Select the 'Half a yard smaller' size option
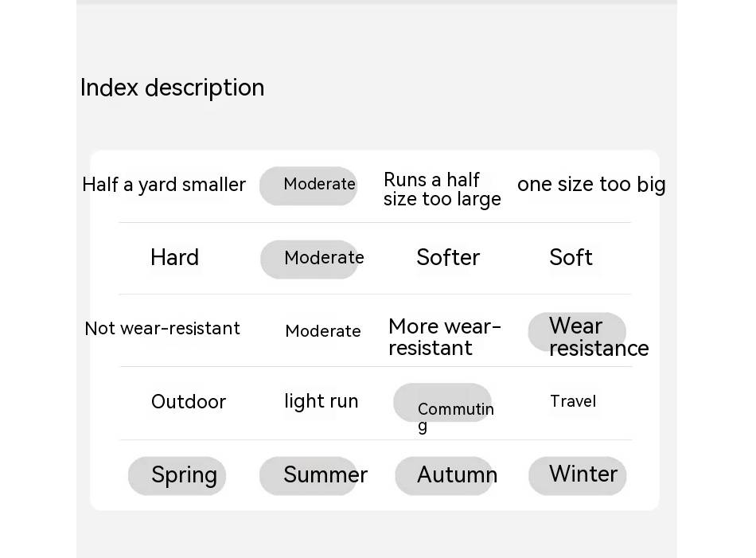Viewport: 756px width, 558px height. point(164,185)
